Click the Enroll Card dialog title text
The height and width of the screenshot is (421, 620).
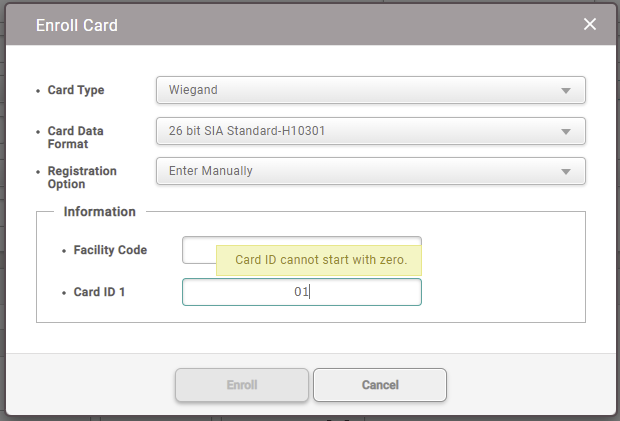tap(77, 25)
